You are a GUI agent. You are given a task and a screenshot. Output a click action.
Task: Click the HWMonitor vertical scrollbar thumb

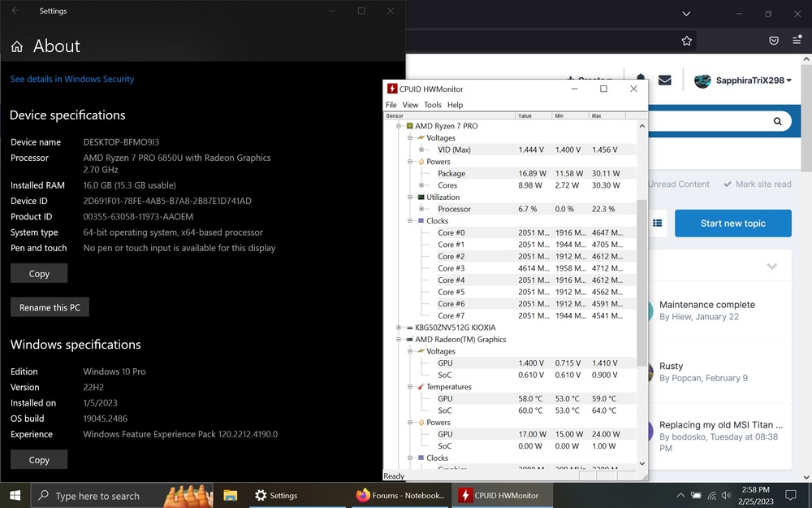[x=642, y=283]
